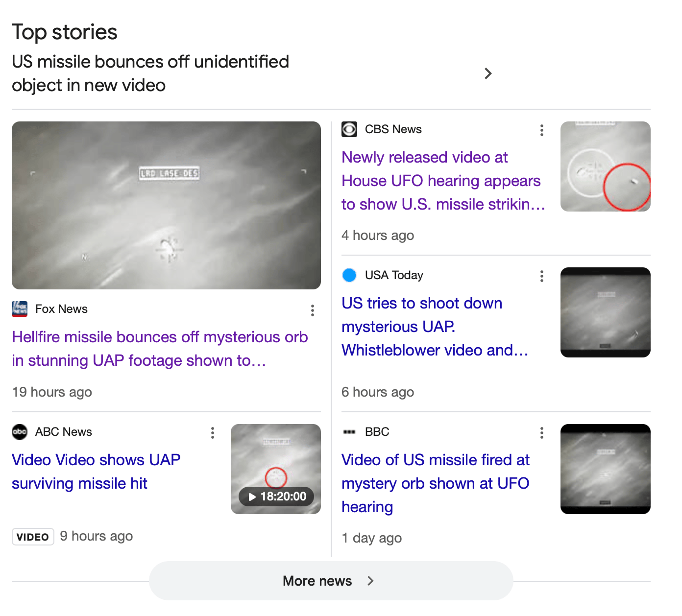Click the BBC logo icon

pyautogui.click(x=349, y=432)
